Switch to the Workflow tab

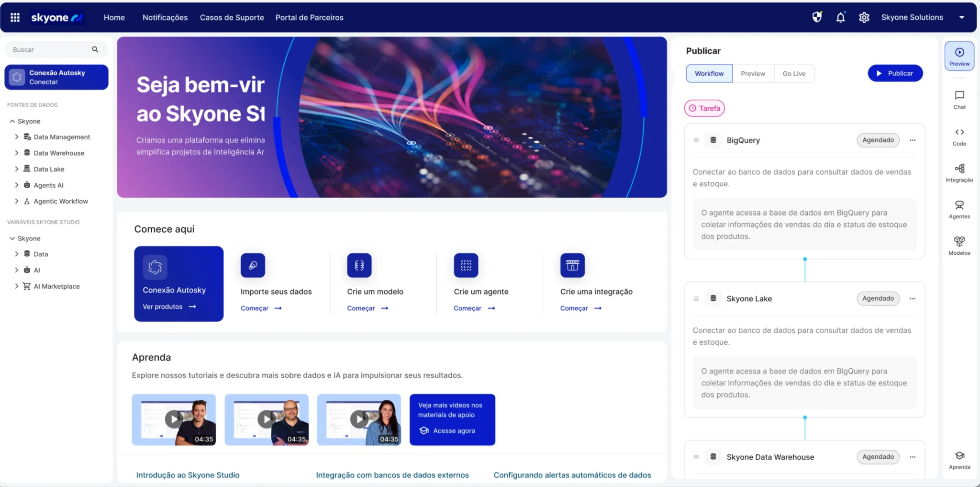[x=709, y=73]
